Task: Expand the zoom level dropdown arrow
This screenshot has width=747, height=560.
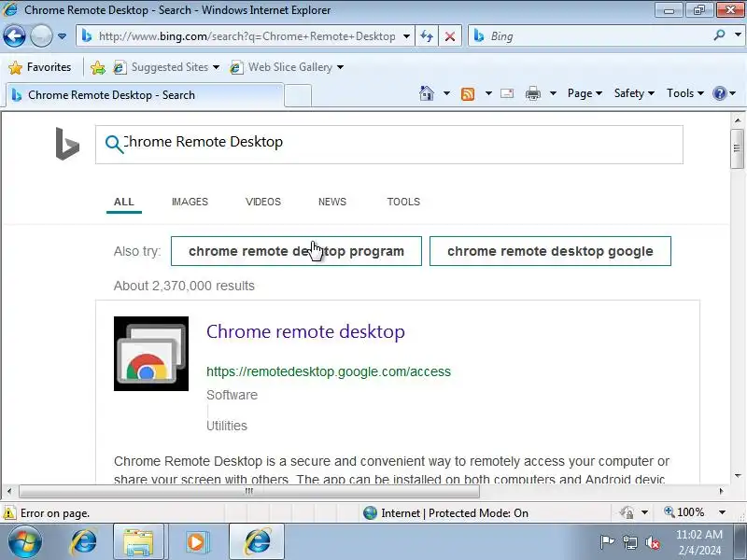Action: point(722,512)
